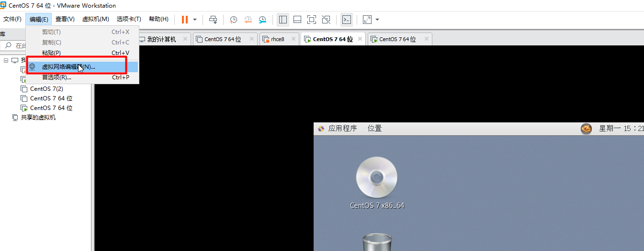Open the stretch guest options dropdown arrow
This screenshot has height=251, width=644.
377,20
